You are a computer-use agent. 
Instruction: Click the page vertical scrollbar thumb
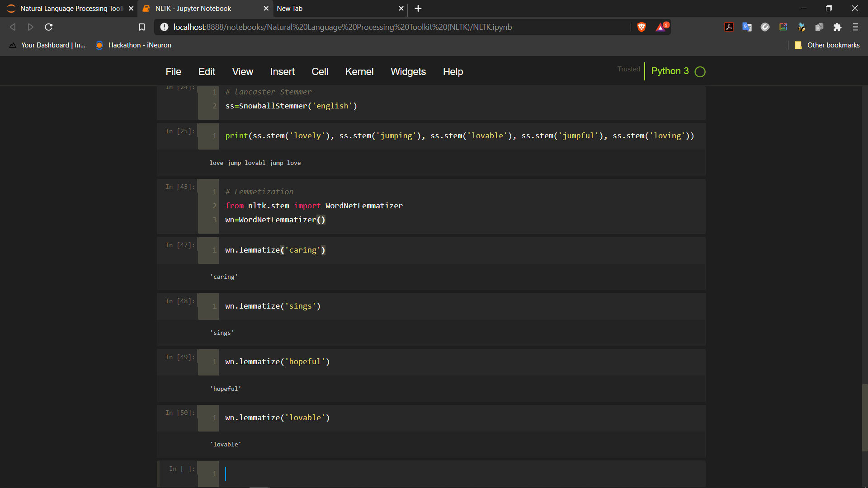click(x=864, y=418)
